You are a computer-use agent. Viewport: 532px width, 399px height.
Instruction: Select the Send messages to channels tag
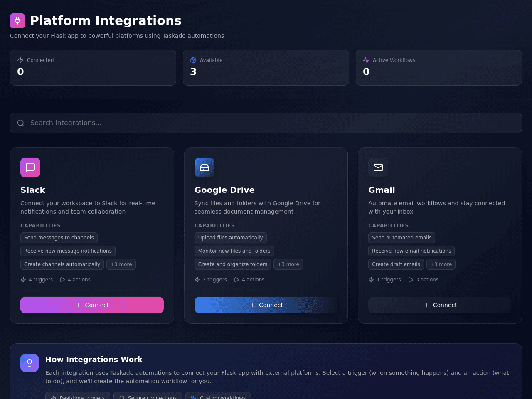coord(59,238)
